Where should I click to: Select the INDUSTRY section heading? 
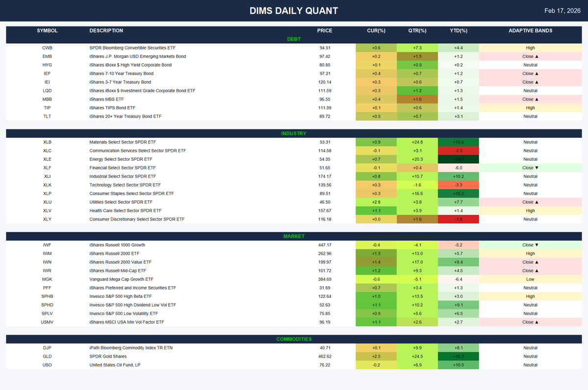click(x=294, y=133)
